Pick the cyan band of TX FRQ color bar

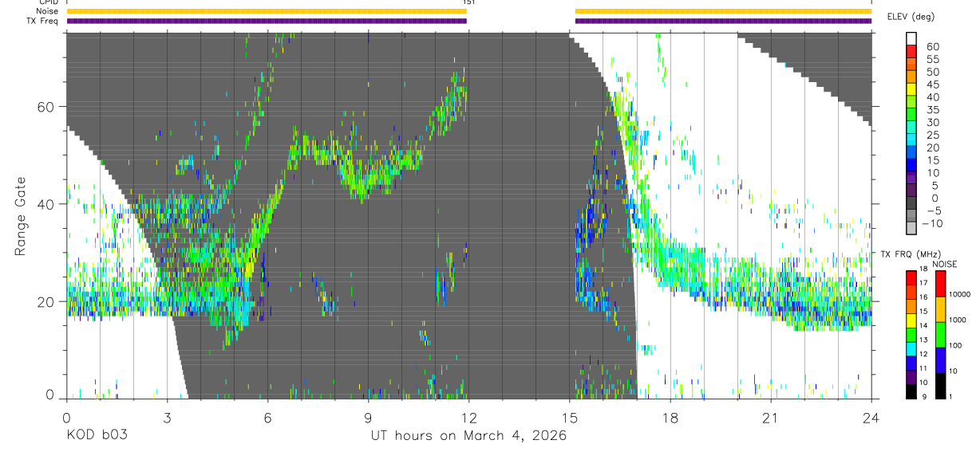coord(911,349)
